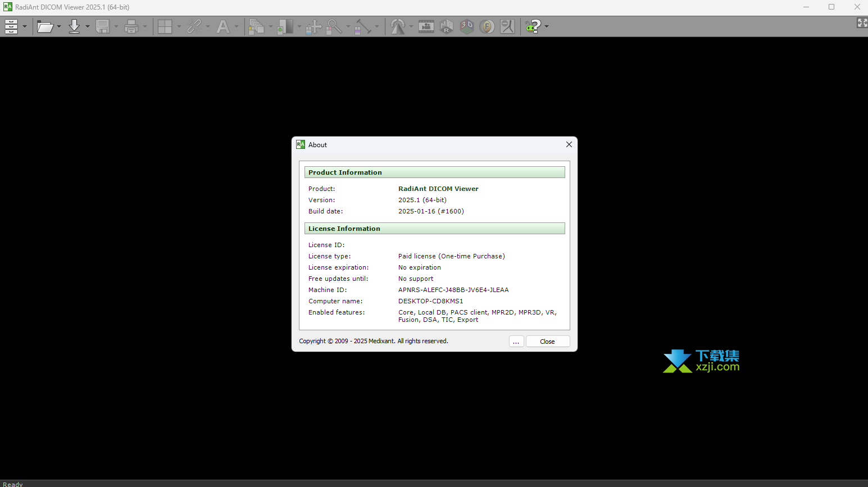Toggle full screen mode icon
Image resolution: width=868 pixels, height=487 pixels.
point(862,22)
